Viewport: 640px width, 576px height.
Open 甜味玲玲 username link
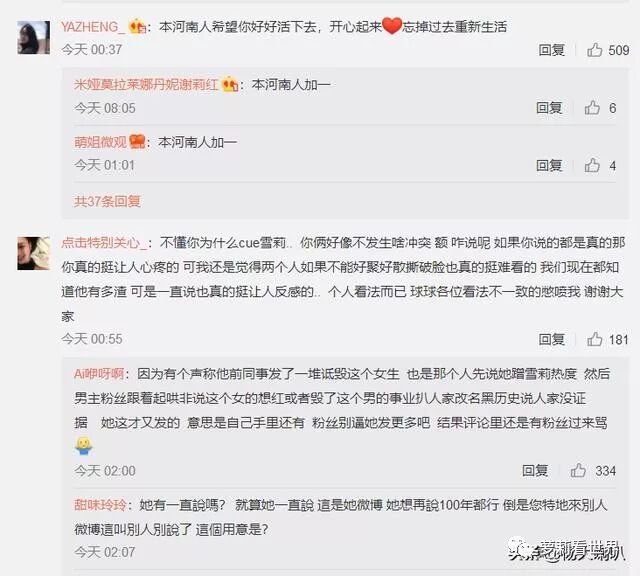(x=100, y=505)
